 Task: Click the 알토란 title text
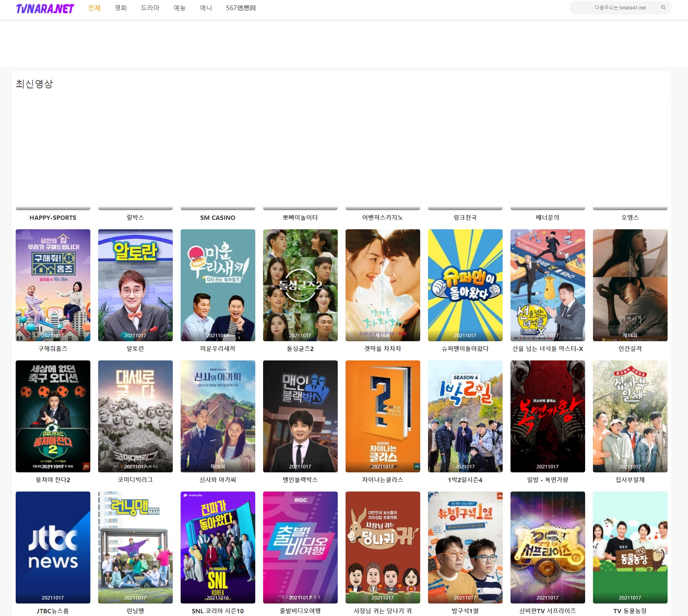click(135, 349)
